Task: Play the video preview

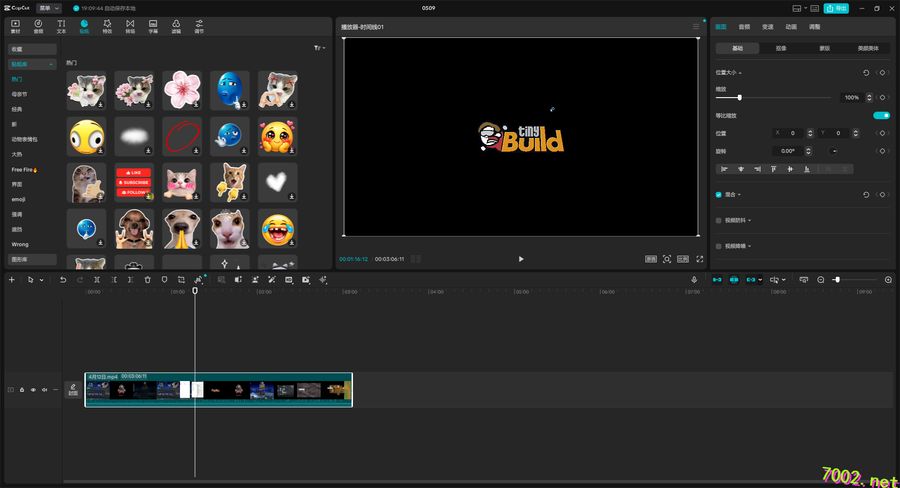Action: 521,259
